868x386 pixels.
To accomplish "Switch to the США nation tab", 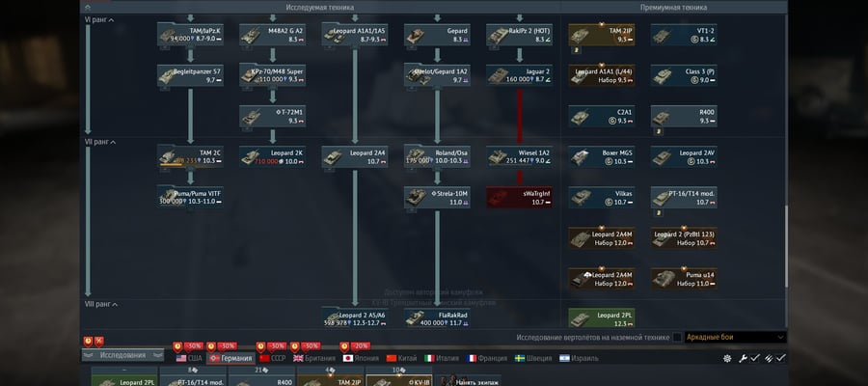I will (x=189, y=358).
